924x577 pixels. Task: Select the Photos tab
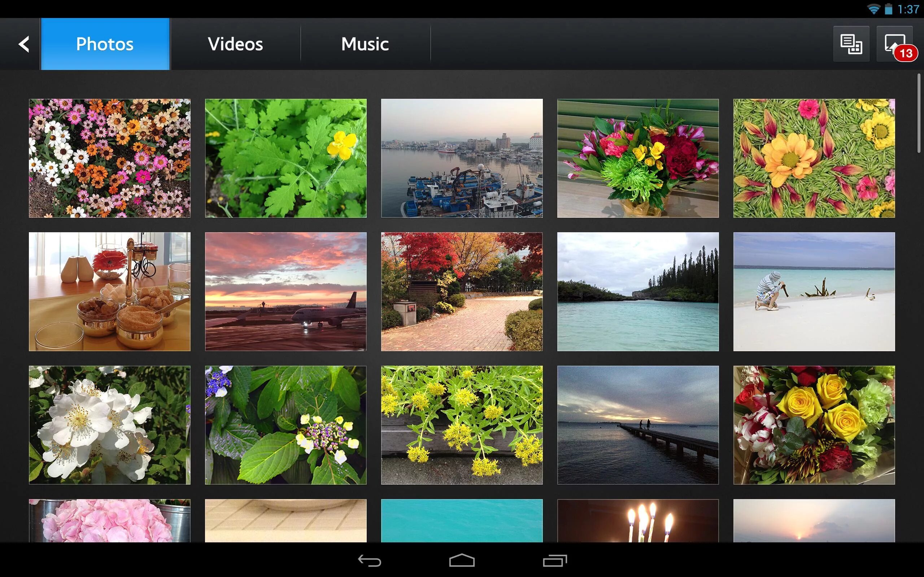(105, 44)
